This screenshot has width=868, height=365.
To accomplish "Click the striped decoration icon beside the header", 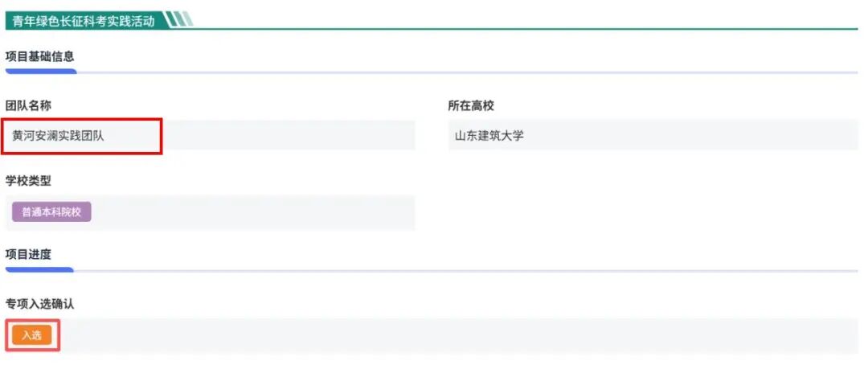I will pos(178,20).
